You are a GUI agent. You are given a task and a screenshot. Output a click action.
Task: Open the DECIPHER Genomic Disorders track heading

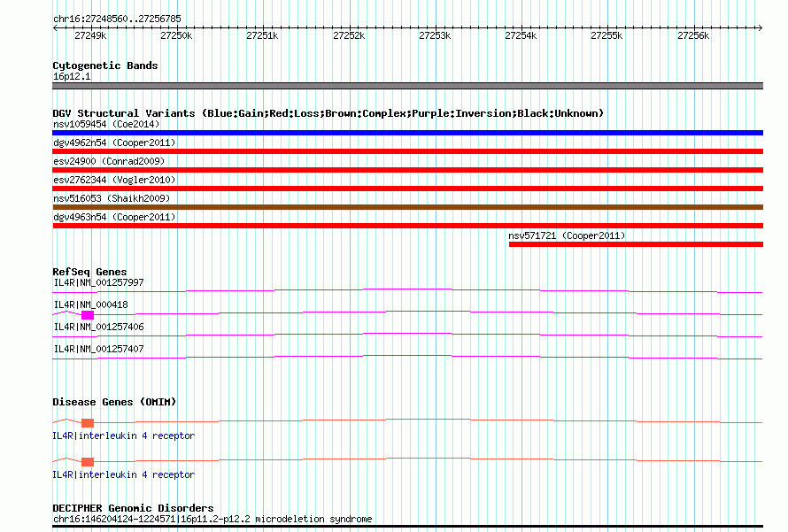click(133, 508)
